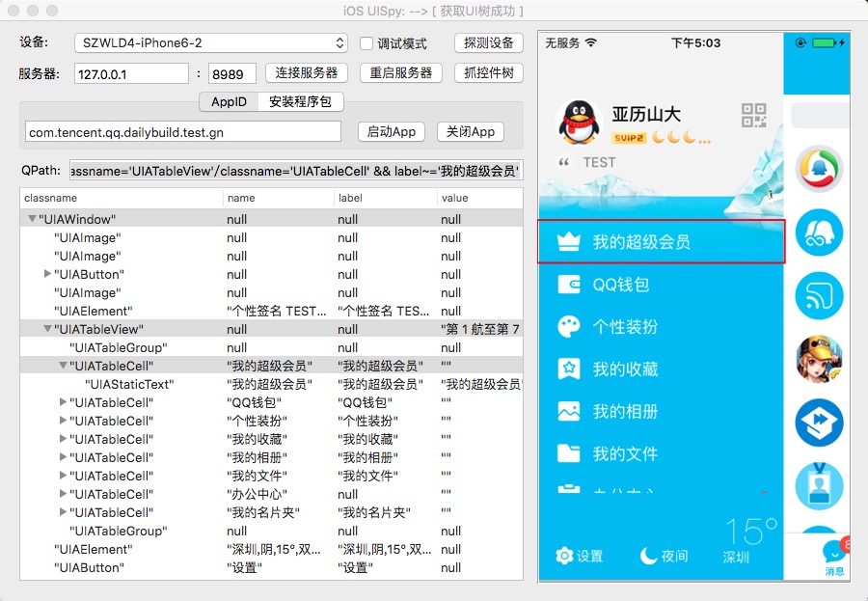Image resolution: width=868 pixels, height=601 pixels.
Task: Click the wallet icon next to QQ钱包
Action: click(569, 285)
